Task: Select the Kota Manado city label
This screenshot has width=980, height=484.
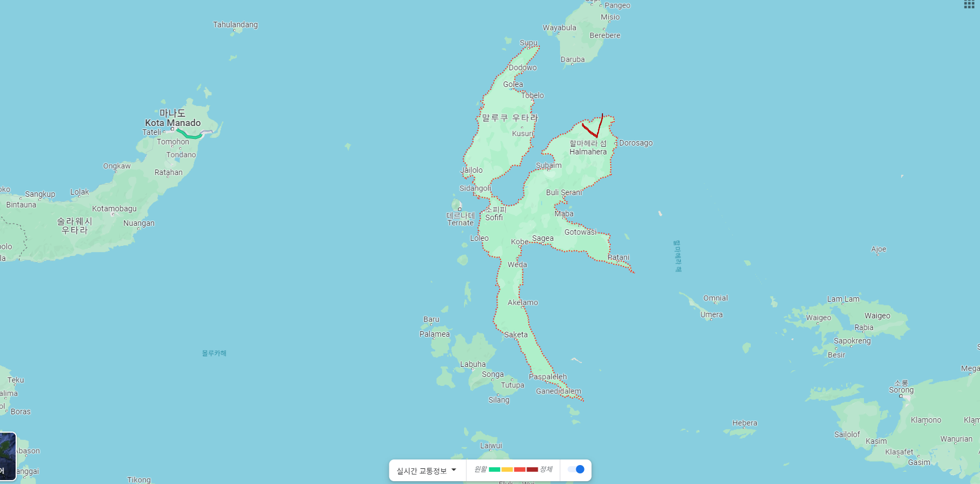Action: pos(173,123)
